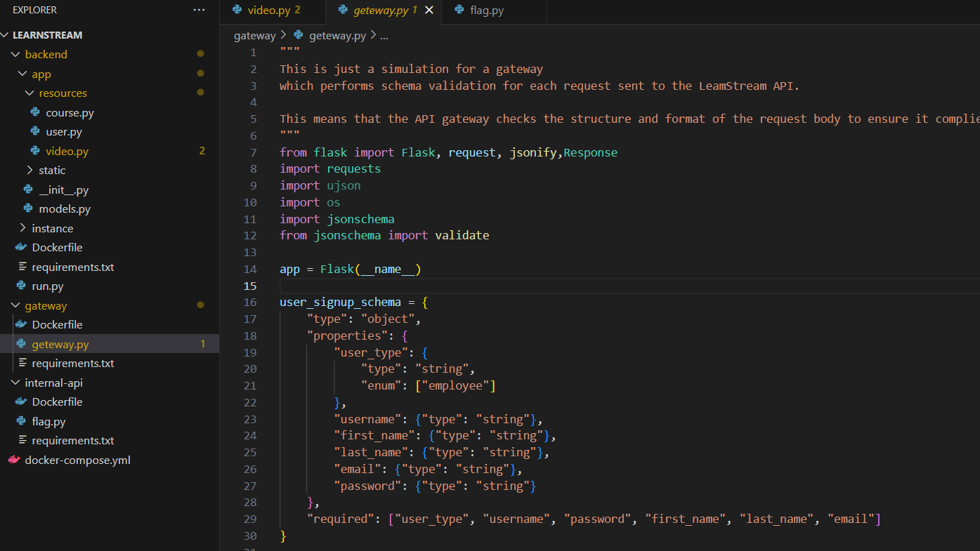Open the backend Dockerfile

coord(57,247)
